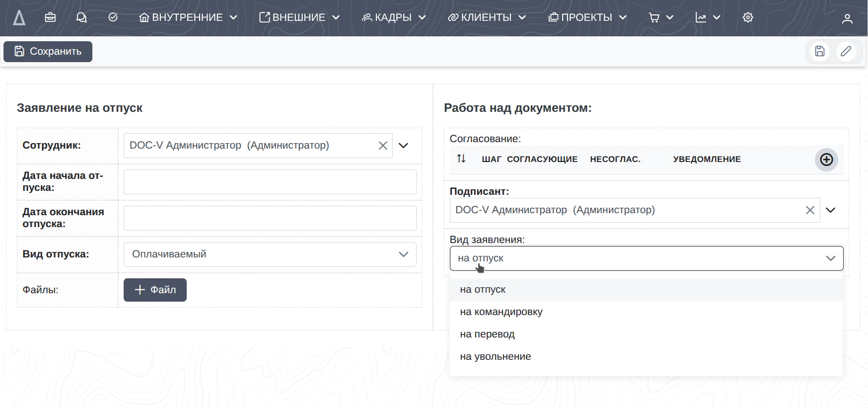Click the save disk icon at right
This screenshot has height=408, width=868.
pos(820,51)
